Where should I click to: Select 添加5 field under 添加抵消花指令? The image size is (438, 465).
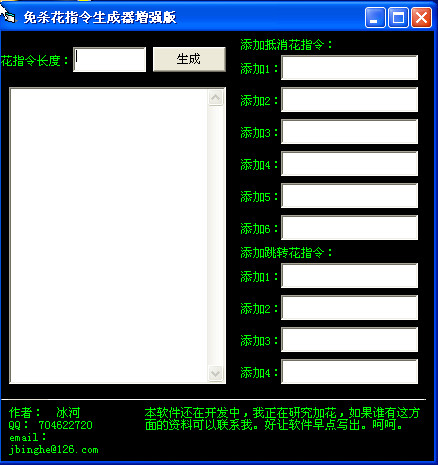click(349, 196)
